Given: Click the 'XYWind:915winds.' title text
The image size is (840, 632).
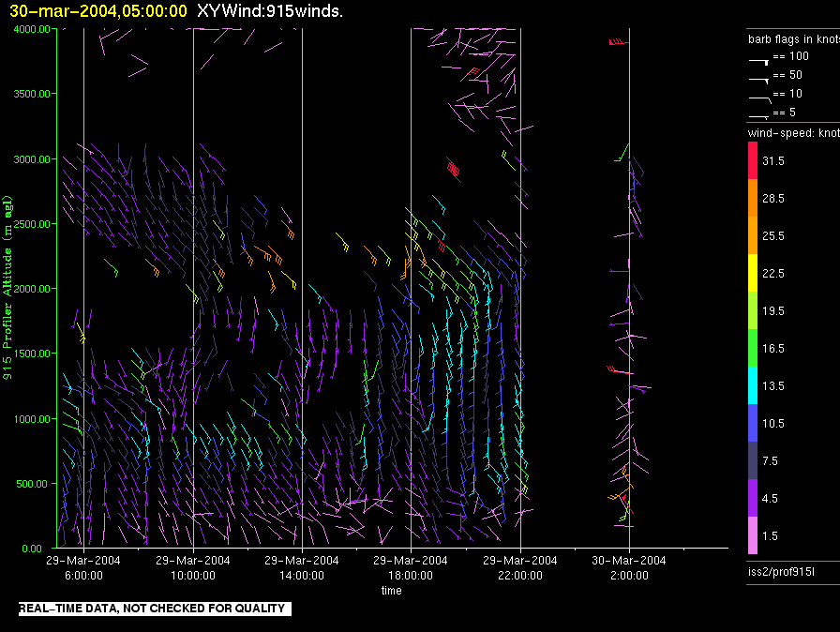Looking at the screenshot, I should (270, 11).
